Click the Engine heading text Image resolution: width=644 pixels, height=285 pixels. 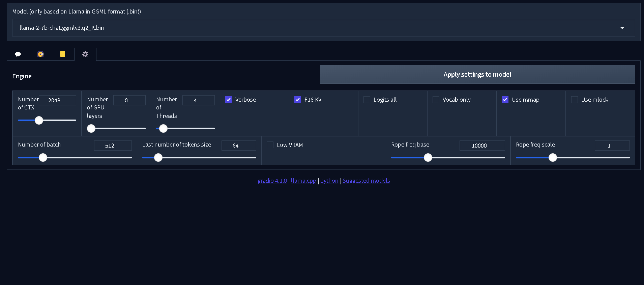pos(22,76)
